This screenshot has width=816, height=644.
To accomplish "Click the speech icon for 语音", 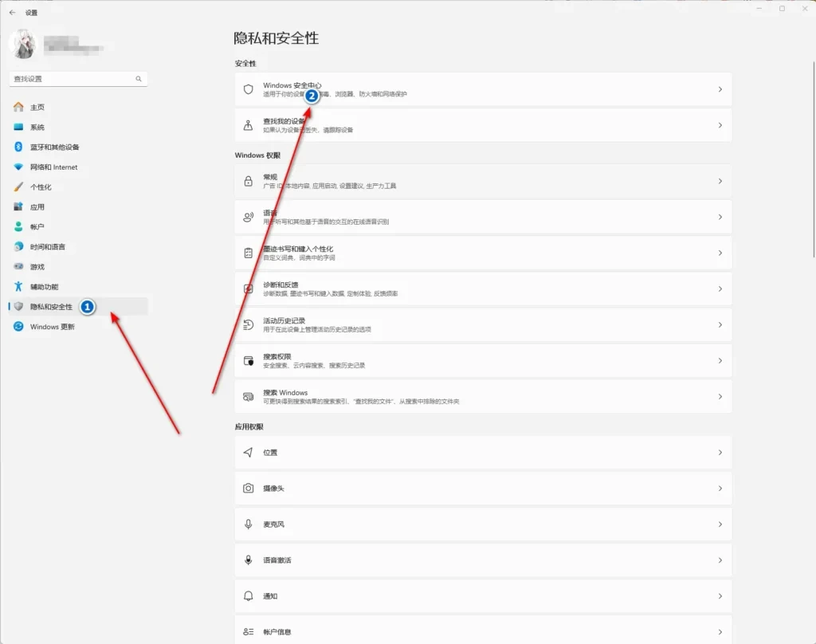I will click(x=249, y=217).
